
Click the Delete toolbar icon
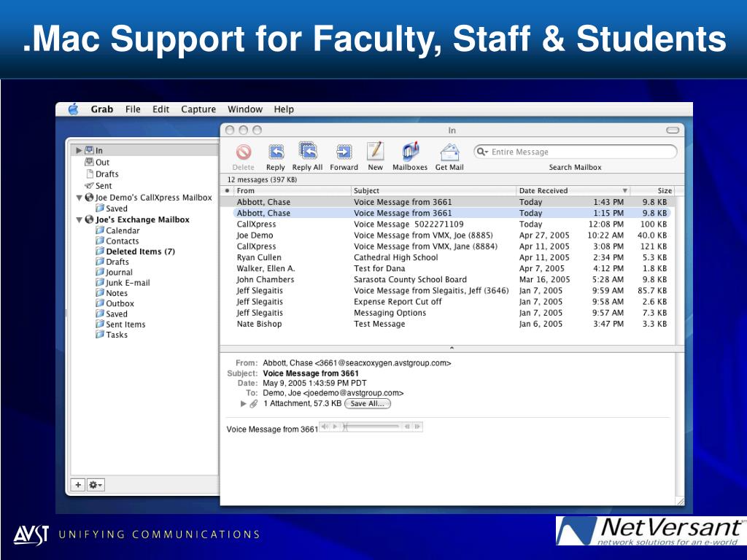tap(244, 152)
